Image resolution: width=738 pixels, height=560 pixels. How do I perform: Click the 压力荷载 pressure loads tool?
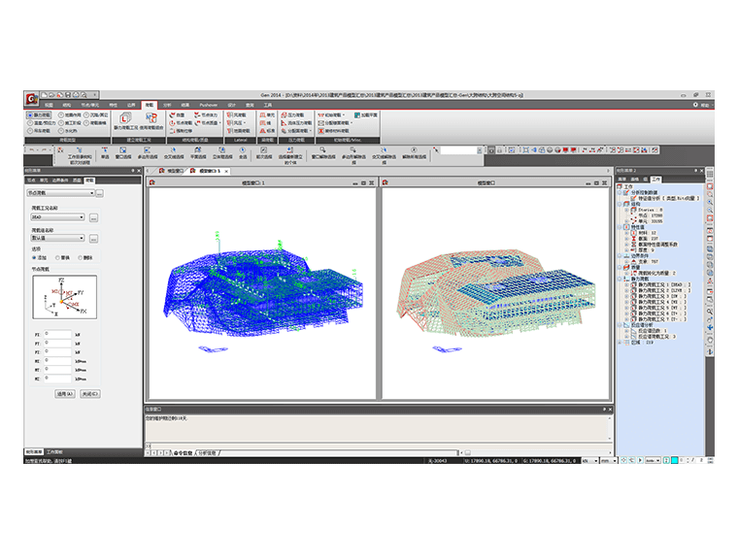tap(292, 115)
